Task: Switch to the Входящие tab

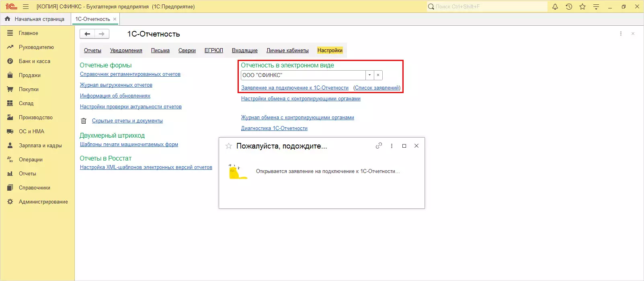Action: 245,51
